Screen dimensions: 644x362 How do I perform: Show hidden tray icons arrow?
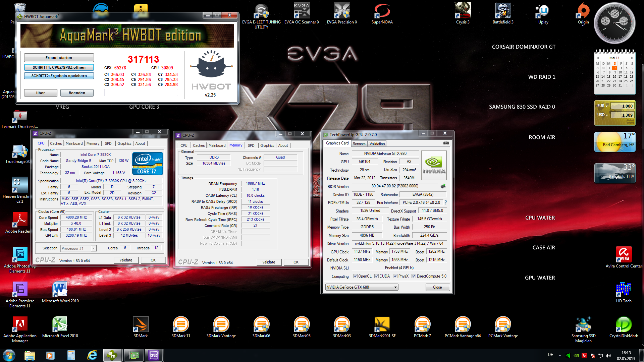pyautogui.click(x=560, y=355)
